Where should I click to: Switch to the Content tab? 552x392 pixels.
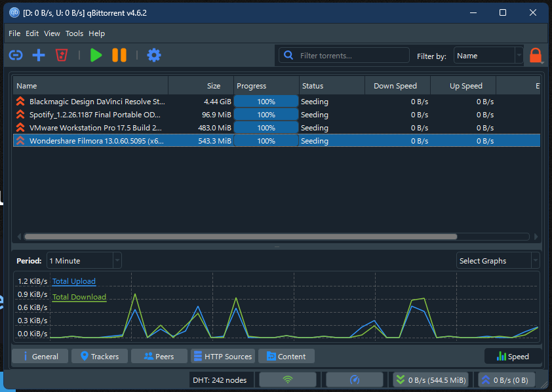click(x=286, y=356)
